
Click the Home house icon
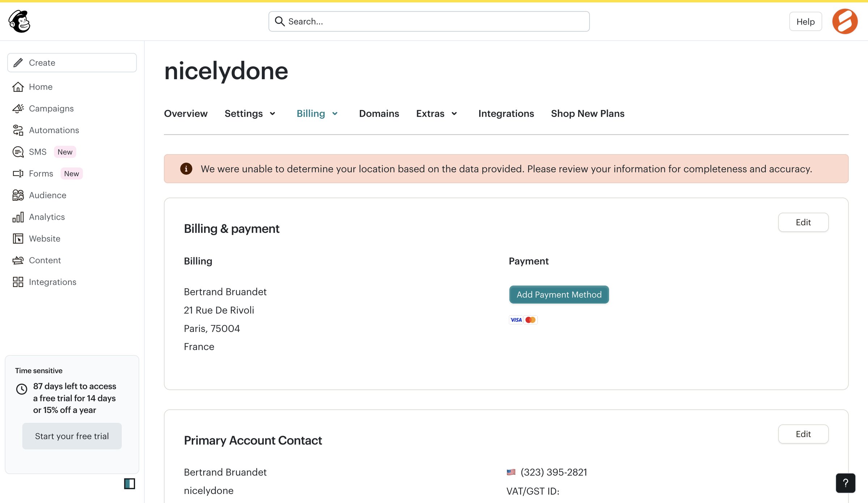[18, 87]
